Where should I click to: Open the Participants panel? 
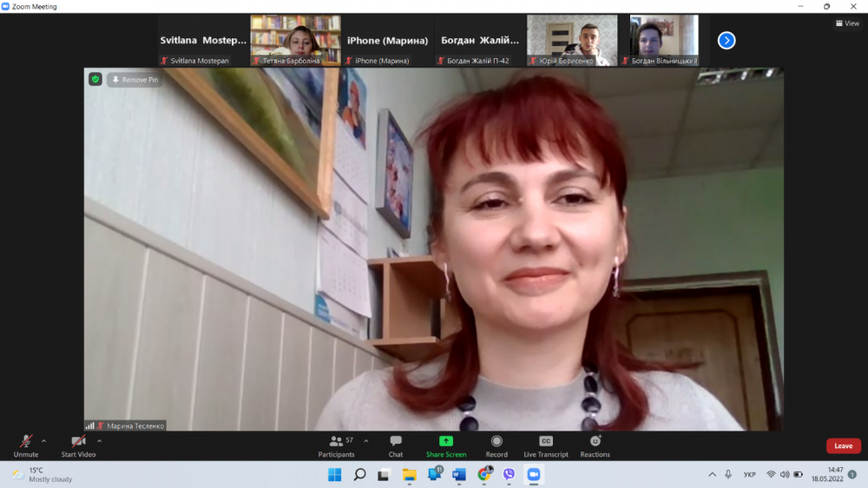[x=336, y=444]
